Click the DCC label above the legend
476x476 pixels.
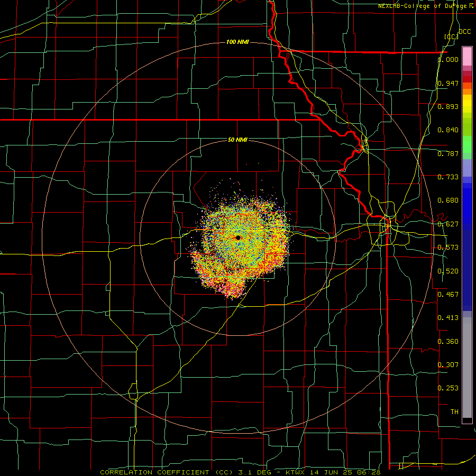464,32
